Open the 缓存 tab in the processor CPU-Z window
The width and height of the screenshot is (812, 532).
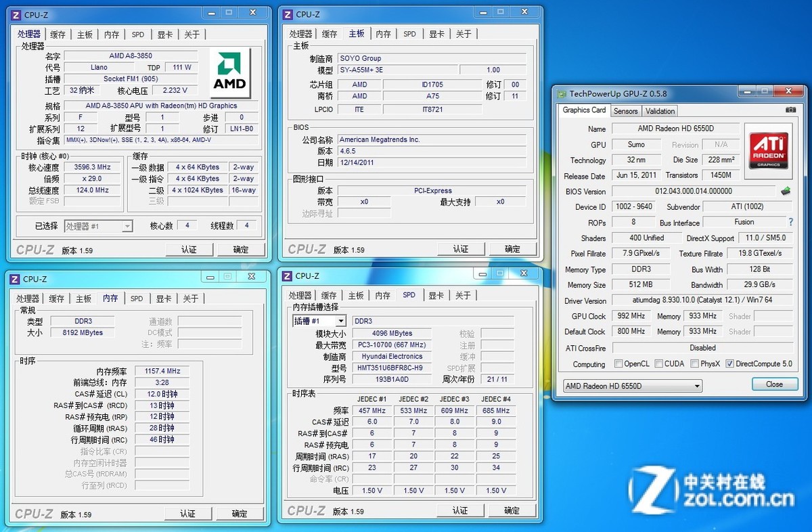pyautogui.click(x=58, y=35)
